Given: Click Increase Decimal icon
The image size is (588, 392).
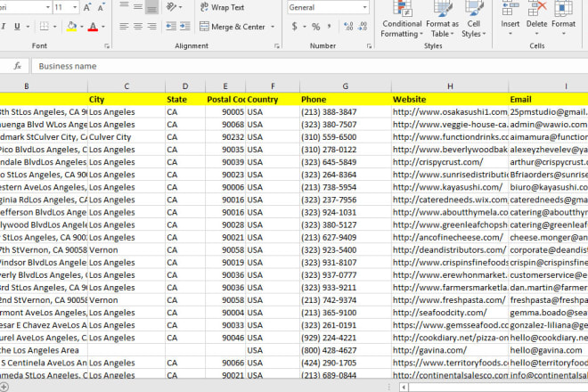Looking at the screenshot, I should point(348,26).
